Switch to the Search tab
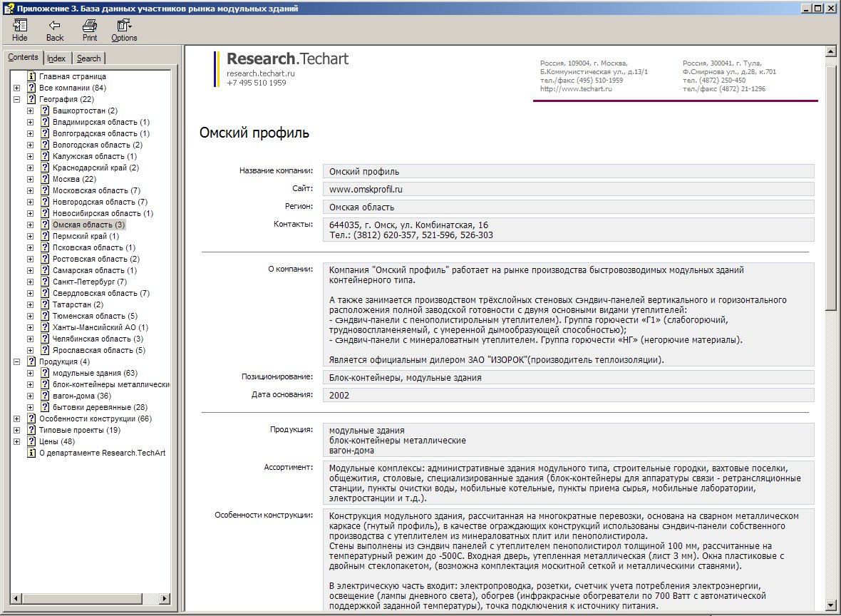 88,58
